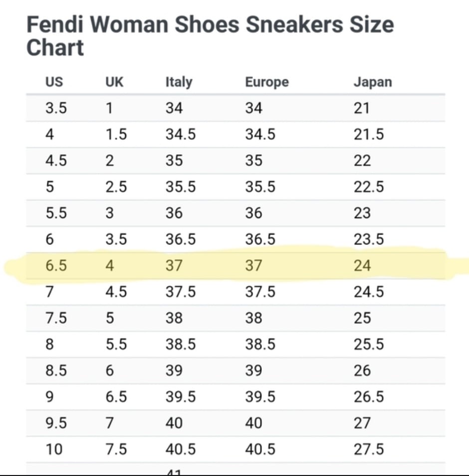Click the Fendi Woman Shoes Sneakers title

tap(210, 36)
